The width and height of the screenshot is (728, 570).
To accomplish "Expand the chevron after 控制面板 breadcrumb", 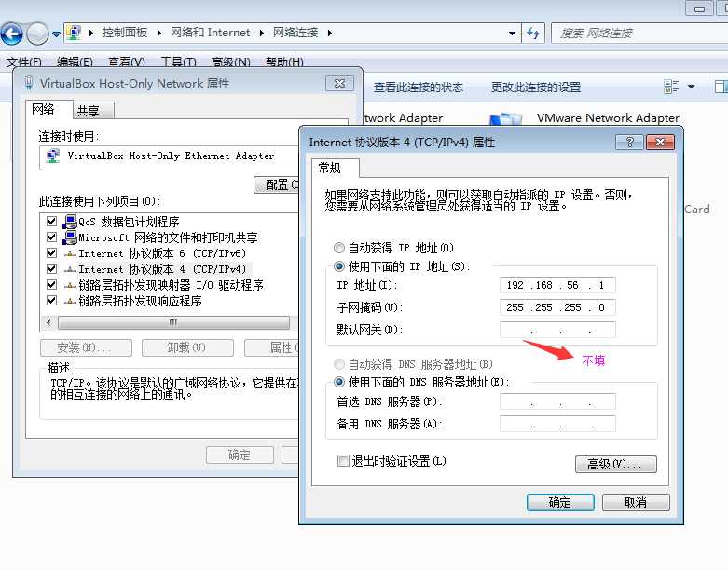I will click(x=159, y=33).
